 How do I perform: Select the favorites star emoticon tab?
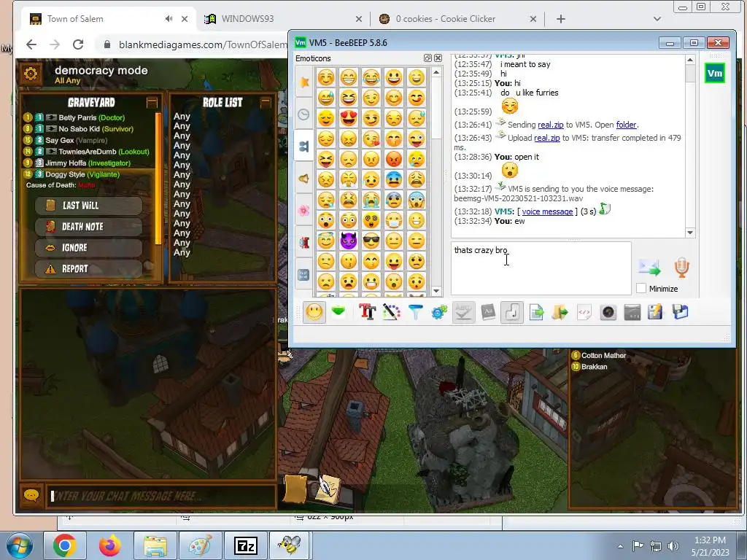click(x=304, y=82)
